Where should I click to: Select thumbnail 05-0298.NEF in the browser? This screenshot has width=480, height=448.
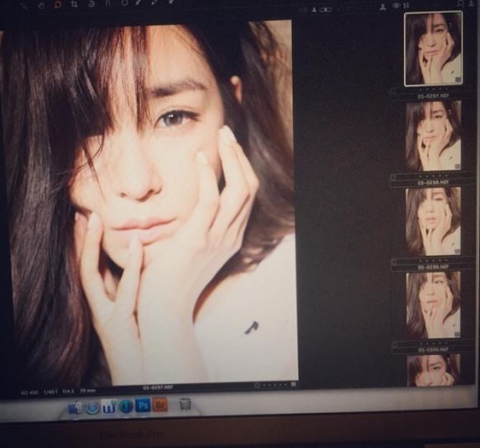[x=434, y=136]
